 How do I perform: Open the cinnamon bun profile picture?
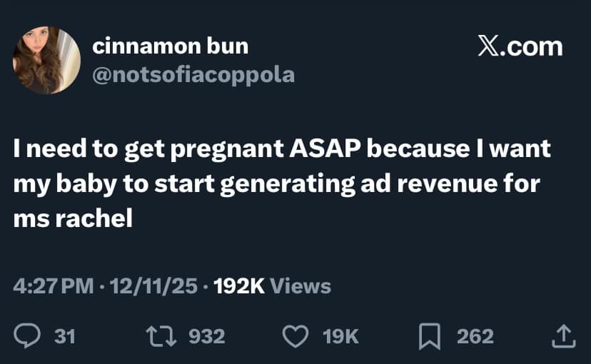click(47, 60)
